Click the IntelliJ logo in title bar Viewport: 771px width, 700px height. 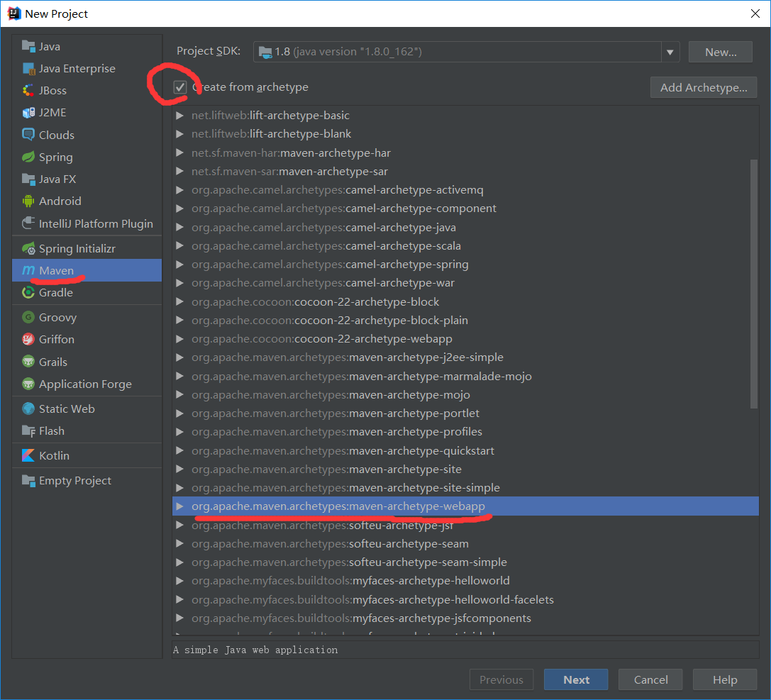[13, 13]
